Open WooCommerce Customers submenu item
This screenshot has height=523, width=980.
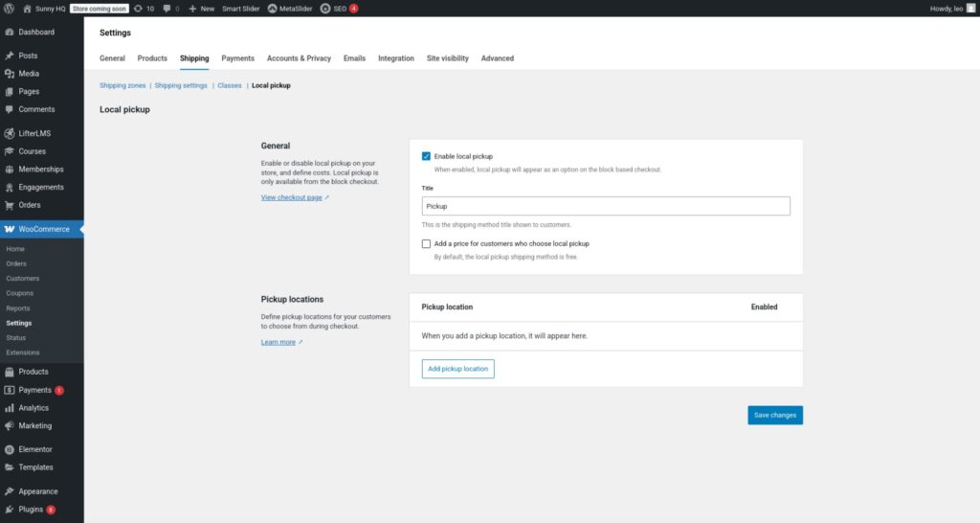pyautogui.click(x=23, y=279)
